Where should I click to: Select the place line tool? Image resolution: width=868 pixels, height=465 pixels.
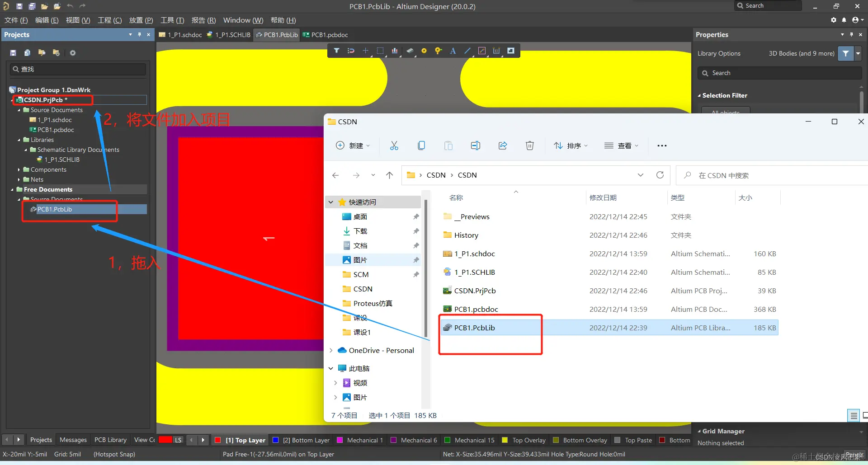pos(467,51)
